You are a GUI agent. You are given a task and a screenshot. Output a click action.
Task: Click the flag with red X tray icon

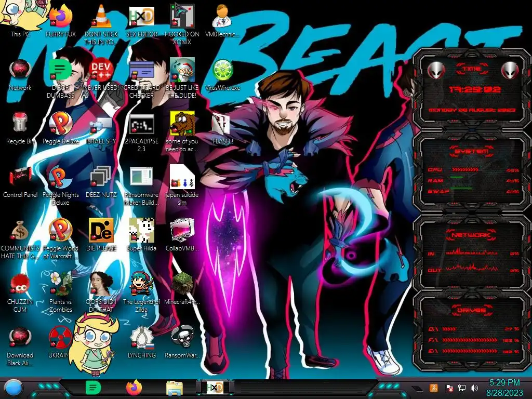[x=449, y=388]
